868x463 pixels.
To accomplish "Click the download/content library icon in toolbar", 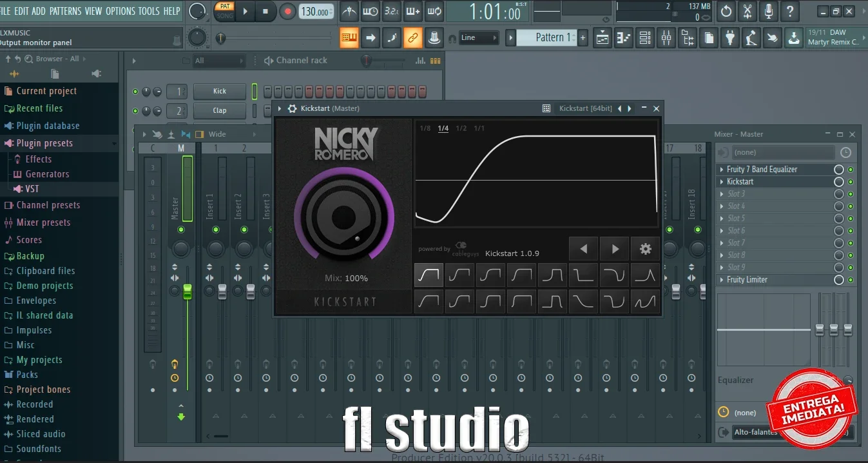I will 794,38.
